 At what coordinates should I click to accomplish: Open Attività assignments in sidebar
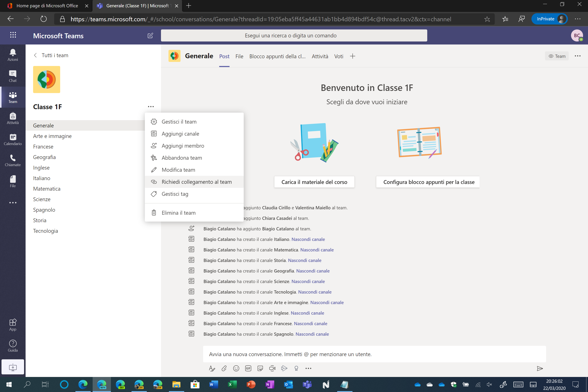(13, 118)
